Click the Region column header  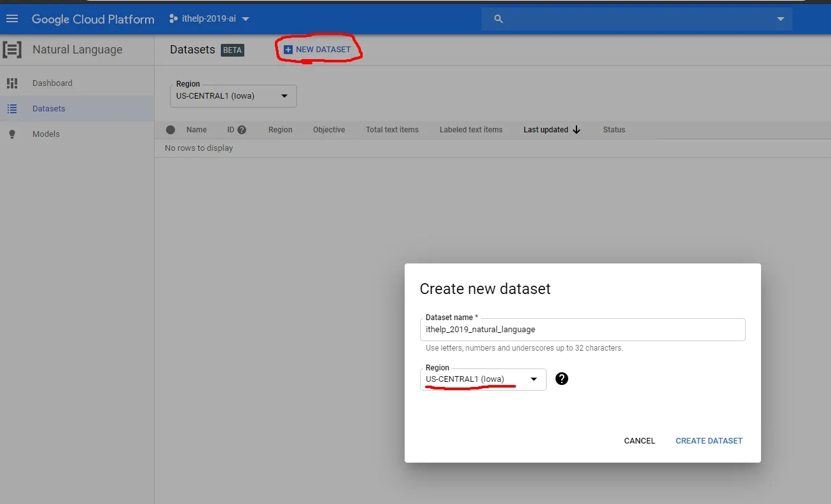coord(281,130)
